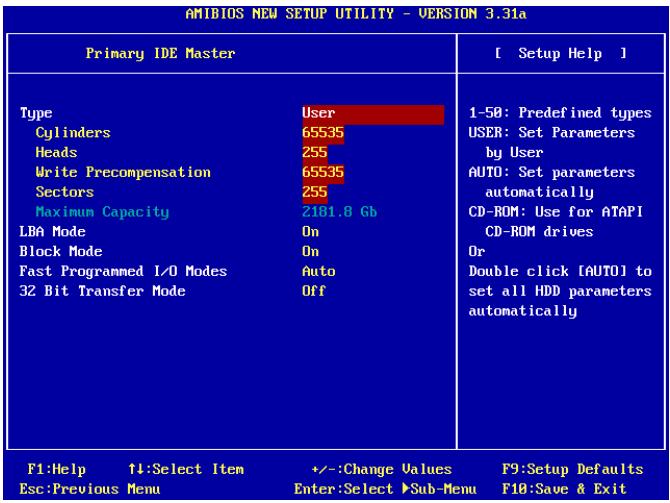670x503 pixels.
Task: Click the Fast Programmed I/O Modes label
Action: pos(123,272)
